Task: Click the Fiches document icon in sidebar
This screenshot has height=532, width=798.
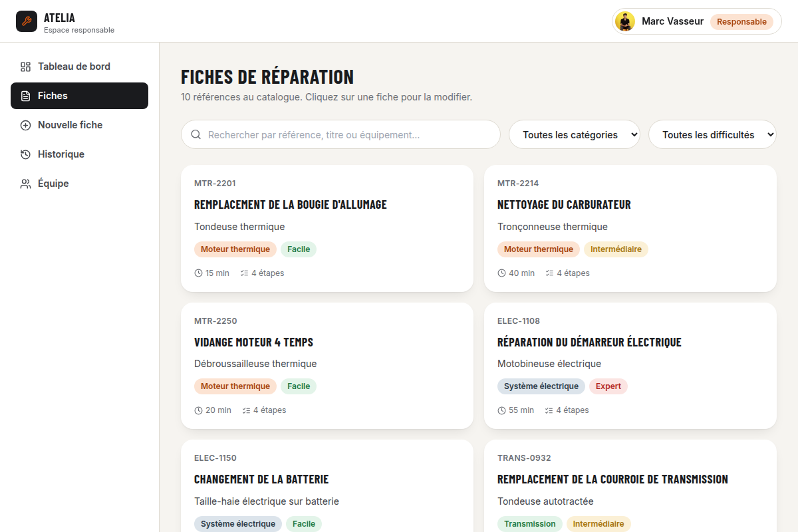Action: tap(25, 96)
